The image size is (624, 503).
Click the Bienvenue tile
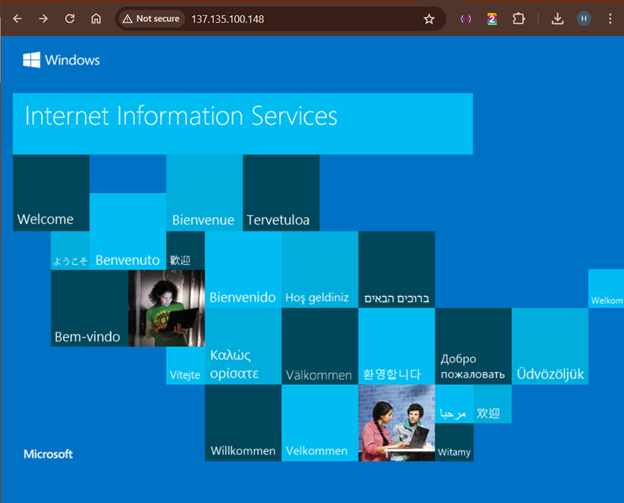[205, 193]
